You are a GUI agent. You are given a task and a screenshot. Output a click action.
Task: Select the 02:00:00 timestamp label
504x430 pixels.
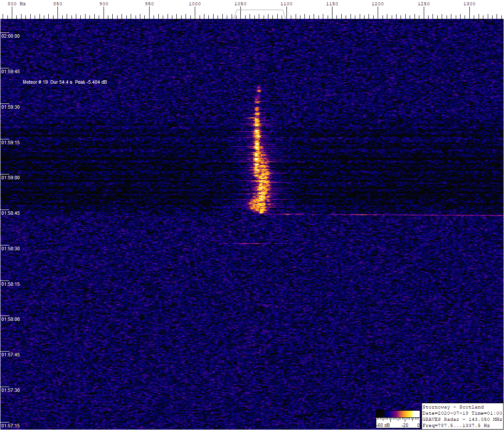[x=11, y=36]
